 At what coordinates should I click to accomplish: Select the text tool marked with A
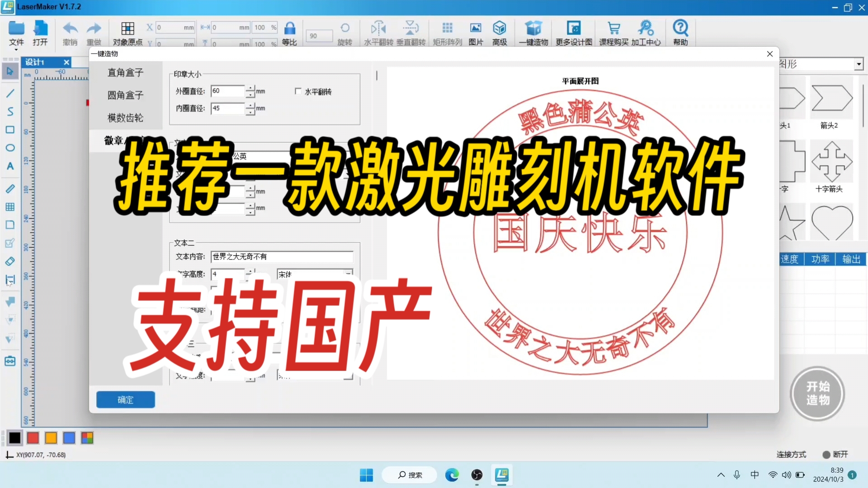(10, 166)
